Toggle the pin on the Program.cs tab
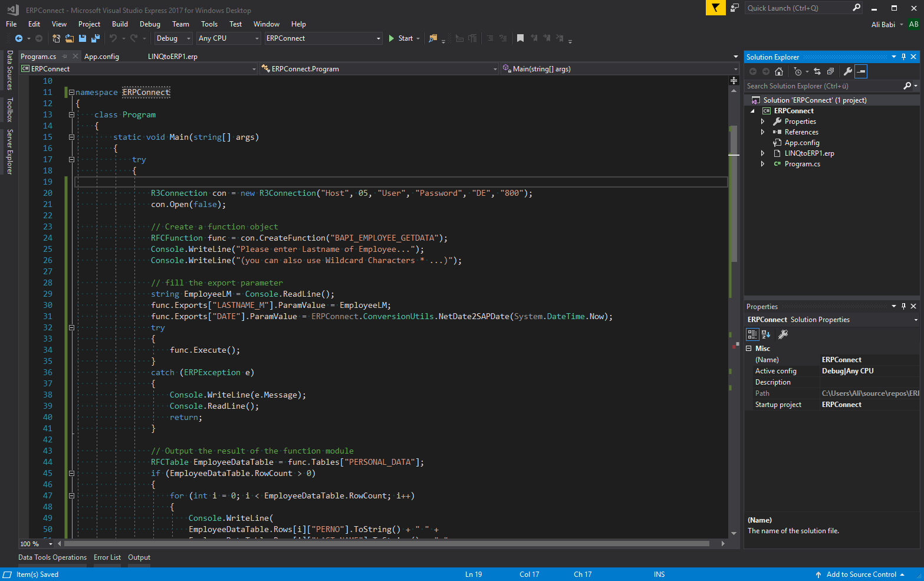The image size is (924, 581). coord(65,57)
